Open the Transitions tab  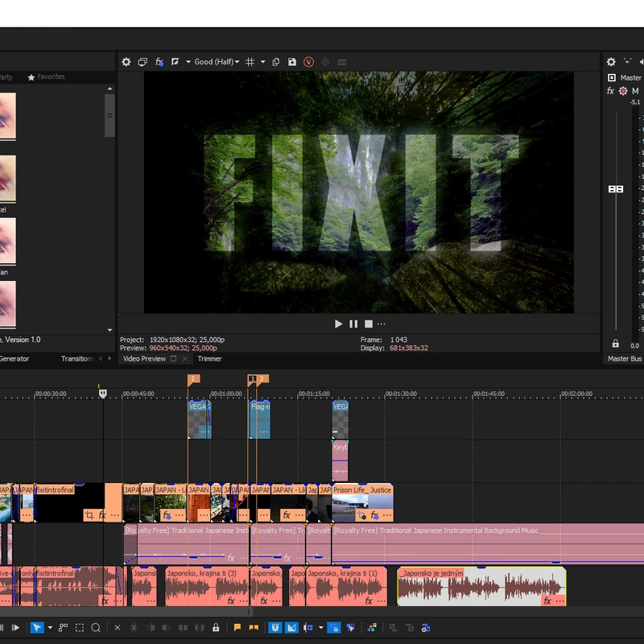click(77, 358)
